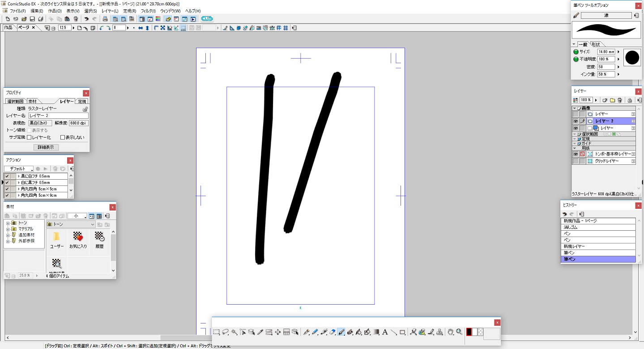Select the rectangular marquee tool
The width and height of the screenshot is (644, 349).
click(x=216, y=332)
